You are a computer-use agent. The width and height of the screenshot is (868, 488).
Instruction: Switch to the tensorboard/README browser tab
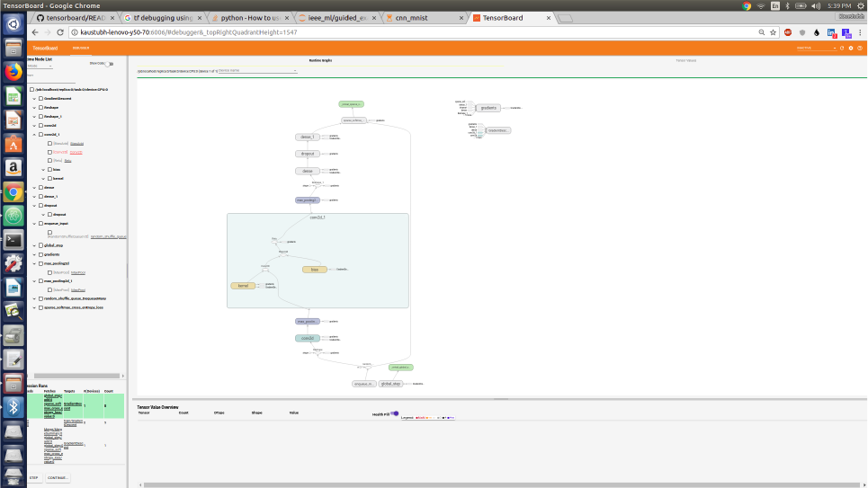tap(74, 18)
